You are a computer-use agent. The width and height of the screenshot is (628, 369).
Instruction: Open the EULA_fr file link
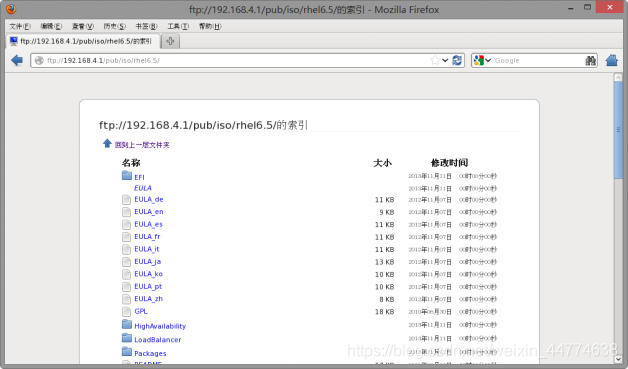click(x=147, y=236)
